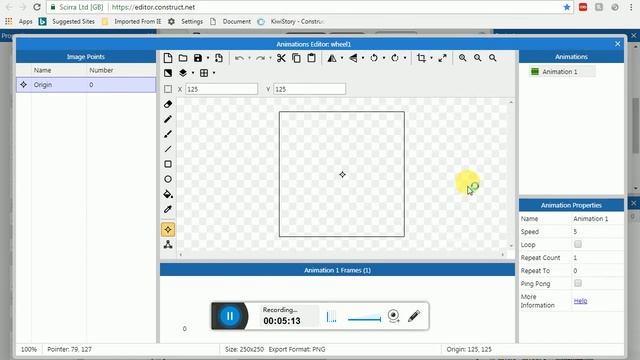
Task: Open the save options dropdown arrow
Action: [208, 58]
